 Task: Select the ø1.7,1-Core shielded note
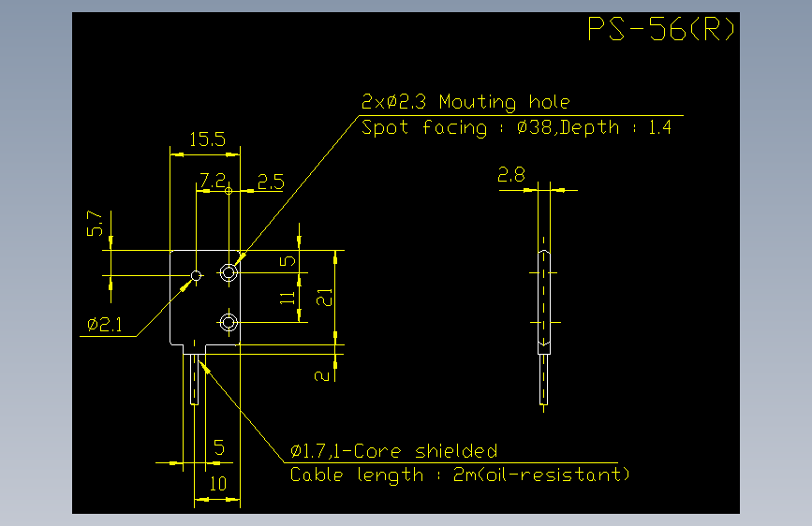[393, 451]
